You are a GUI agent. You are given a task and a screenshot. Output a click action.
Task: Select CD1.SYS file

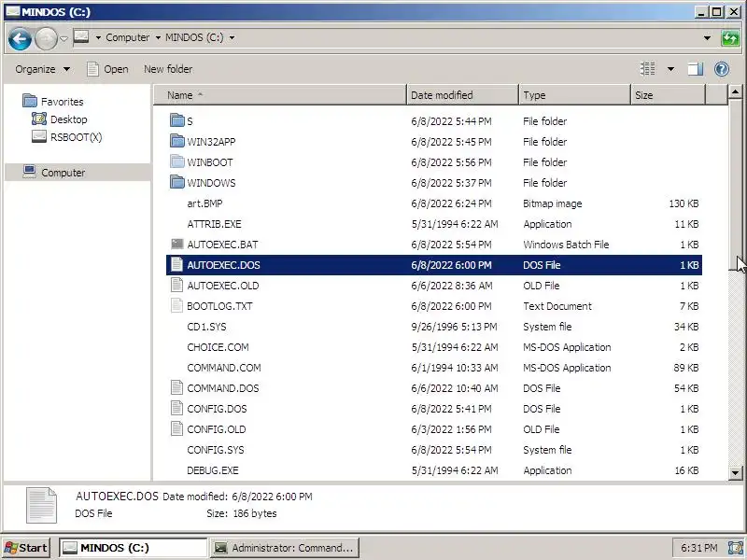pos(206,327)
